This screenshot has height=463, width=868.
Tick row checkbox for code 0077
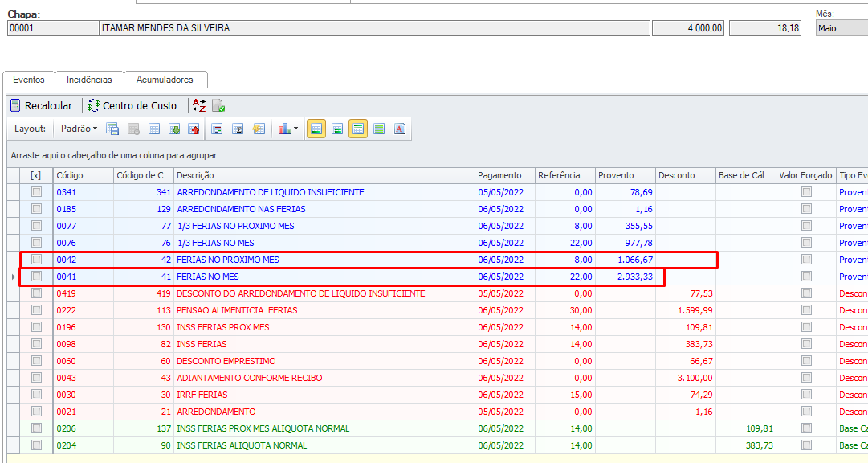(37, 226)
